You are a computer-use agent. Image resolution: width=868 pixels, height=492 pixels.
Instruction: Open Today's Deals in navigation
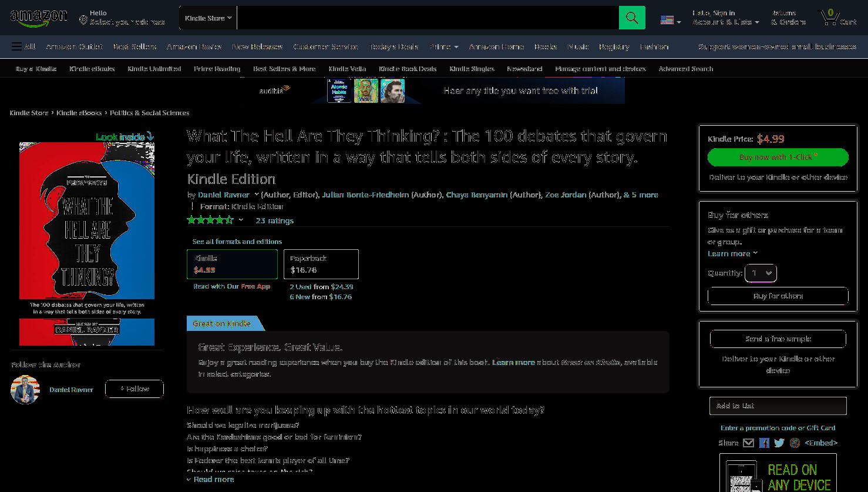coord(393,46)
